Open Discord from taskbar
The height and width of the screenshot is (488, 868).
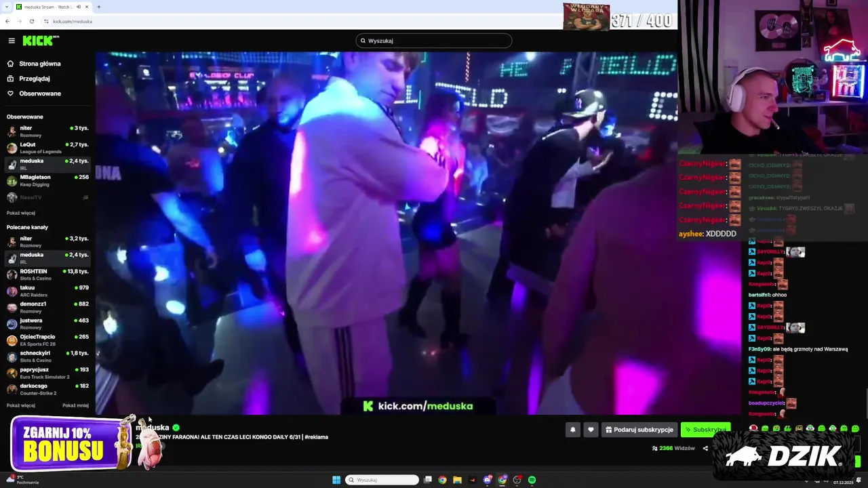click(488, 480)
